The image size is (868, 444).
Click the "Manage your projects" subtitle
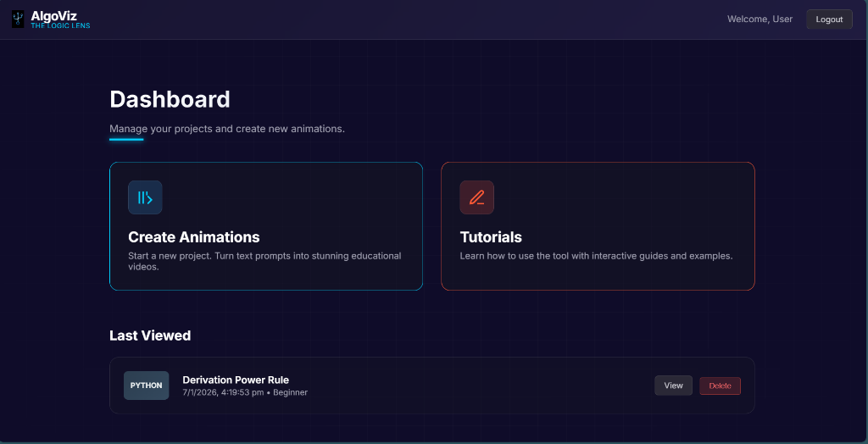pos(227,129)
